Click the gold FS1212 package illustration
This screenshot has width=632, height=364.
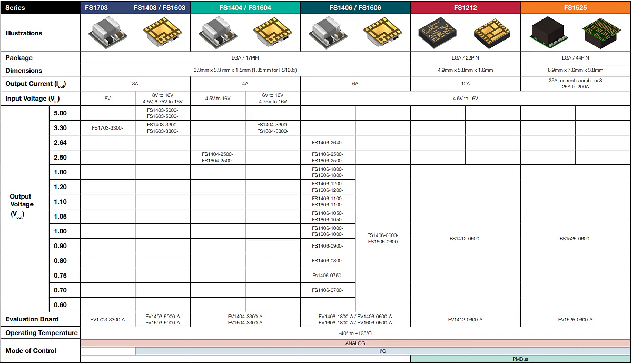tap(491, 32)
